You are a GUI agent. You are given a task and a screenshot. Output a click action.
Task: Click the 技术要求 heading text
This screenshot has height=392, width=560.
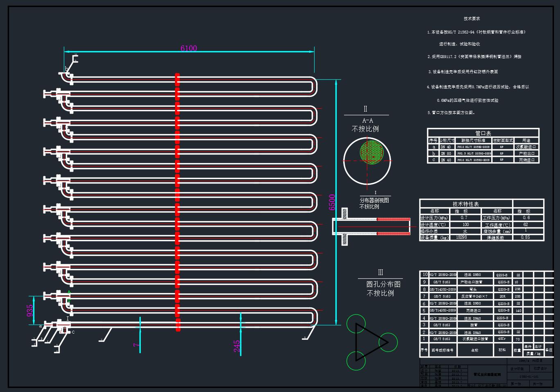[x=472, y=19]
